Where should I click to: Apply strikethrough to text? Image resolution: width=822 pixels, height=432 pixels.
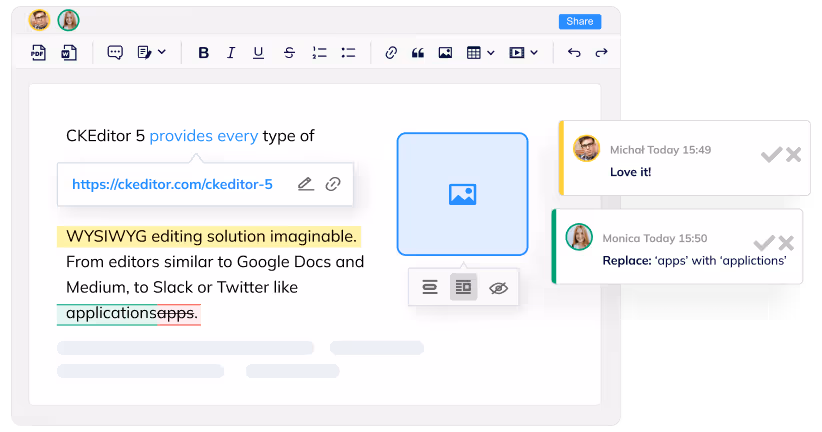[x=289, y=53]
